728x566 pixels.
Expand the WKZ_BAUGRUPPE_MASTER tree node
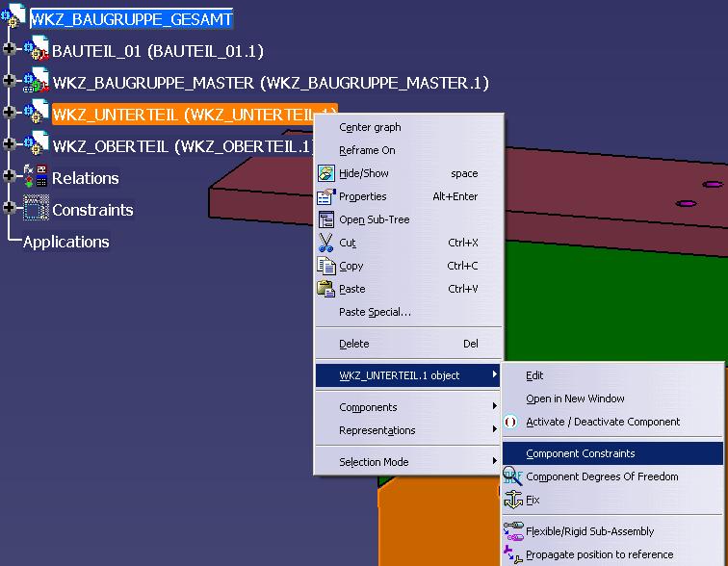click(9, 80)
